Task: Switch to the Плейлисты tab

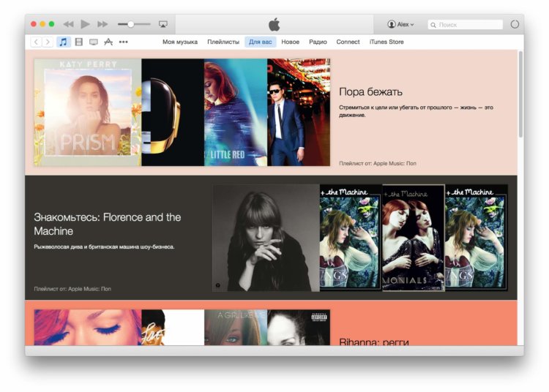Action: point(223,42)
